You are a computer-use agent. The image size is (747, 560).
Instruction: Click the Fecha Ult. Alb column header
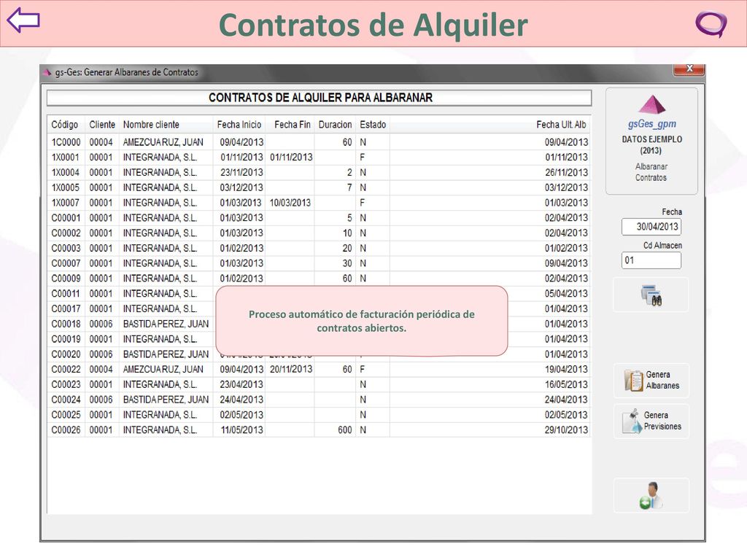coord(489,125)
